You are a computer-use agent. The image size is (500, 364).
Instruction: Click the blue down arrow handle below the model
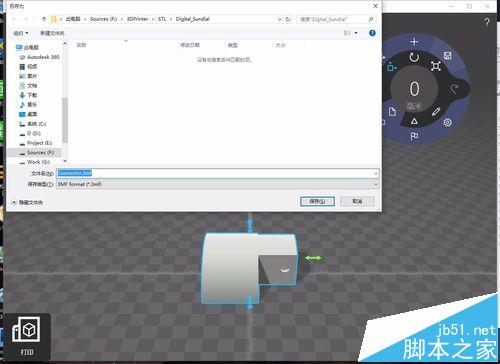pyautogui.click(x=250, y=303)
